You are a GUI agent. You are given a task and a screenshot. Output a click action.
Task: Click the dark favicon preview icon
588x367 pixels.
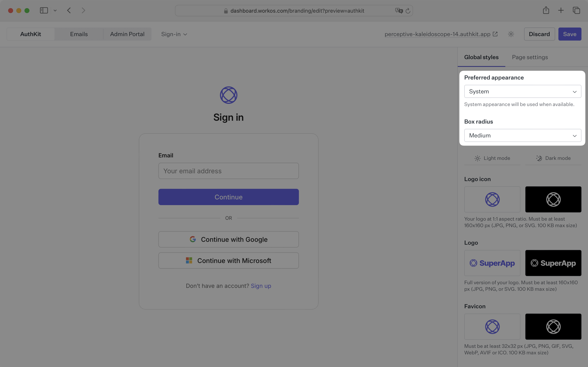click(x=553, y=326)
